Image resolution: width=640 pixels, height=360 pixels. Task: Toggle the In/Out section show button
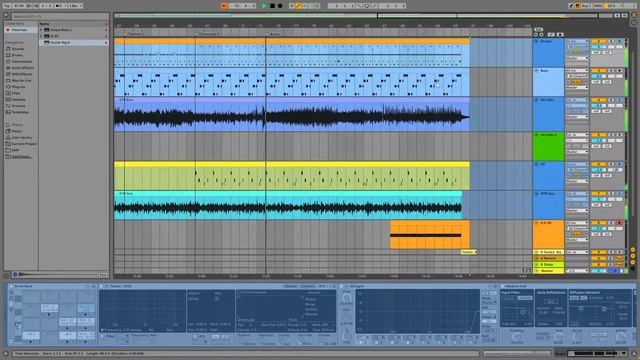tap(633, 249)
